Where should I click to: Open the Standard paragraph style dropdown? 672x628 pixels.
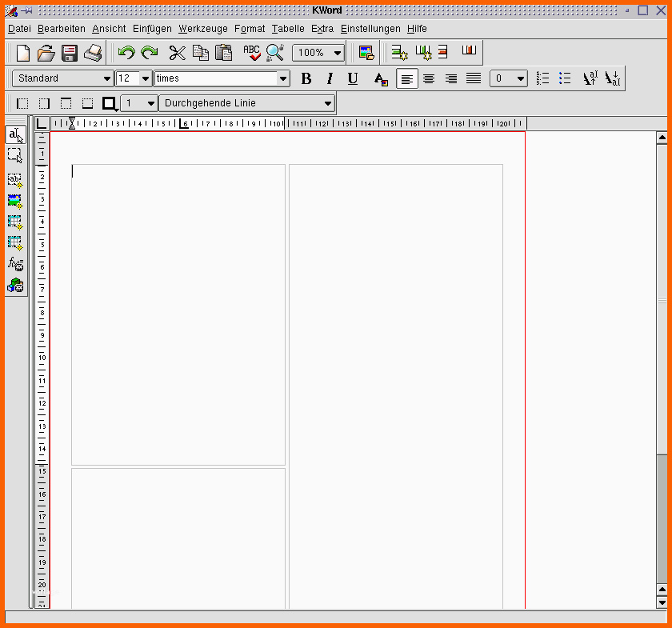click(63, 78)
